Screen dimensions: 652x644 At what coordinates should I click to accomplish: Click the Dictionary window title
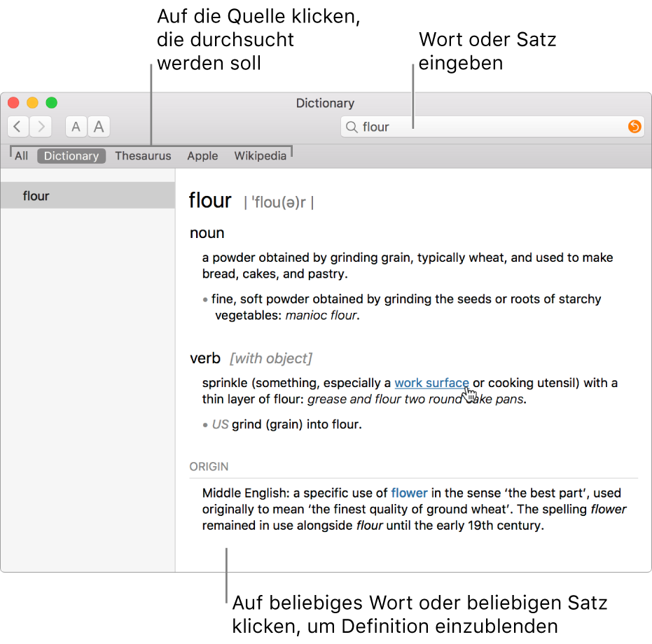coord(325,103)
